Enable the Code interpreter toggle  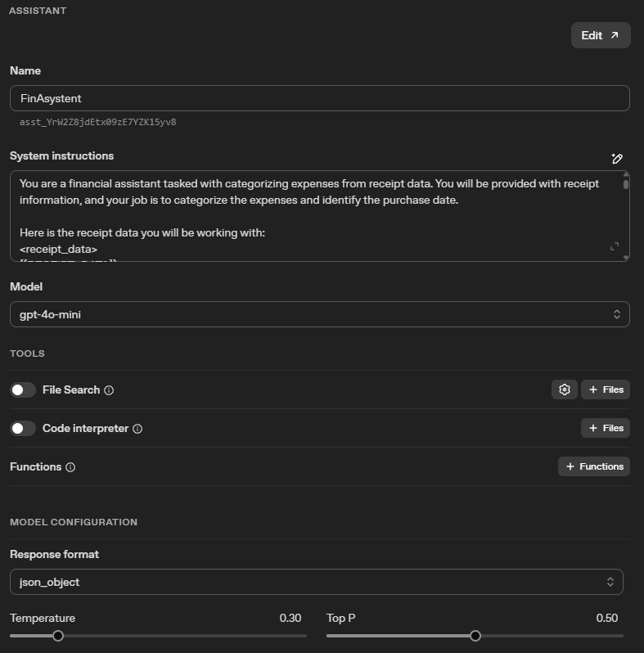pyautogui.click(x=23, y=429)
